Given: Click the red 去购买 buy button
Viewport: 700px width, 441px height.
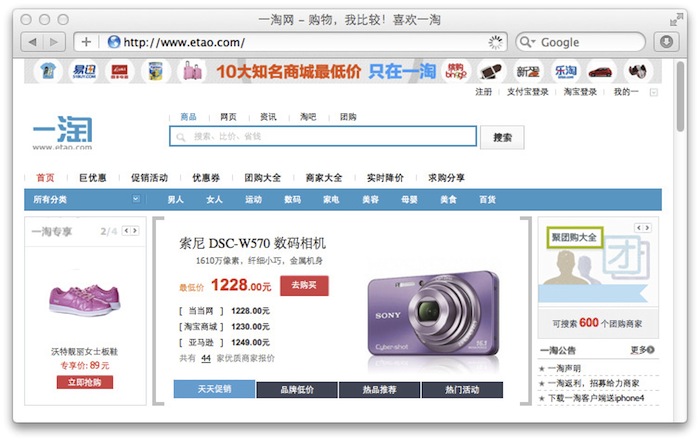Looking at the screenshot, I should pyautogui.click(x=304, y=285).
